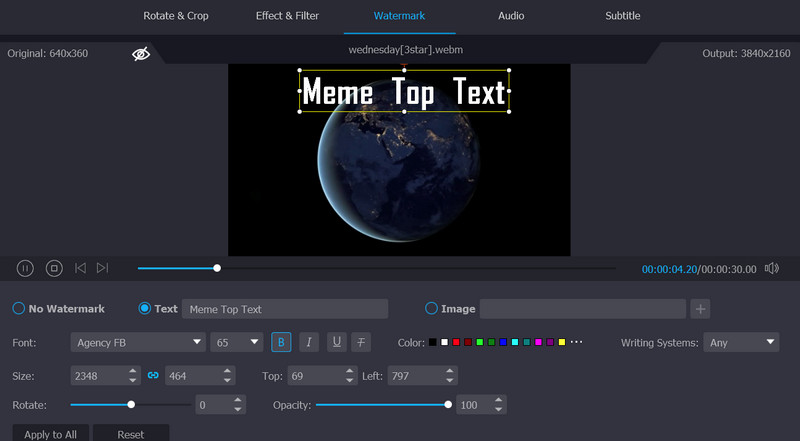
Task: Pick the red color swatch
Action: point(456,342)
